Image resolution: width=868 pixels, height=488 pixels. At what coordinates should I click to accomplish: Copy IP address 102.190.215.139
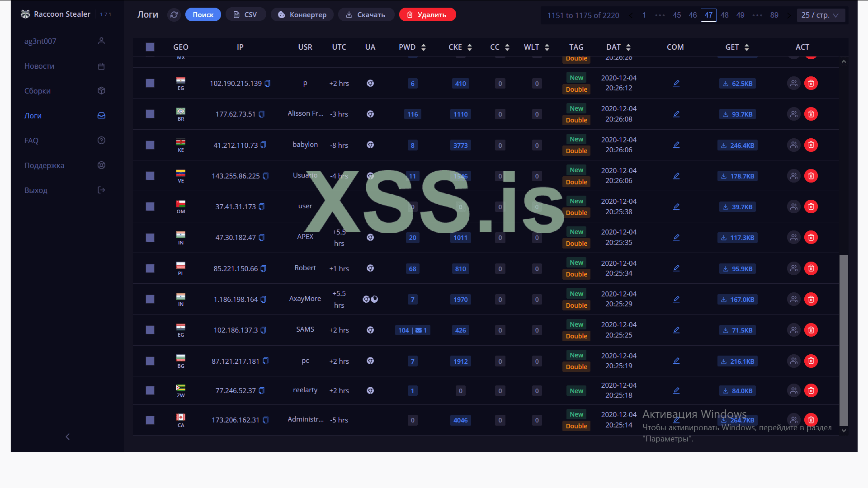[268, 84]
